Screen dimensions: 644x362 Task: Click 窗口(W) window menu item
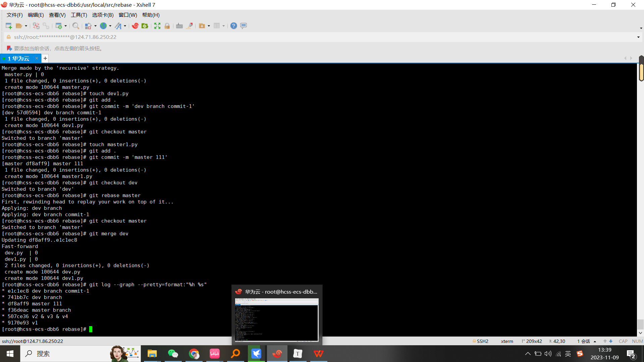(x=128, y=15)
